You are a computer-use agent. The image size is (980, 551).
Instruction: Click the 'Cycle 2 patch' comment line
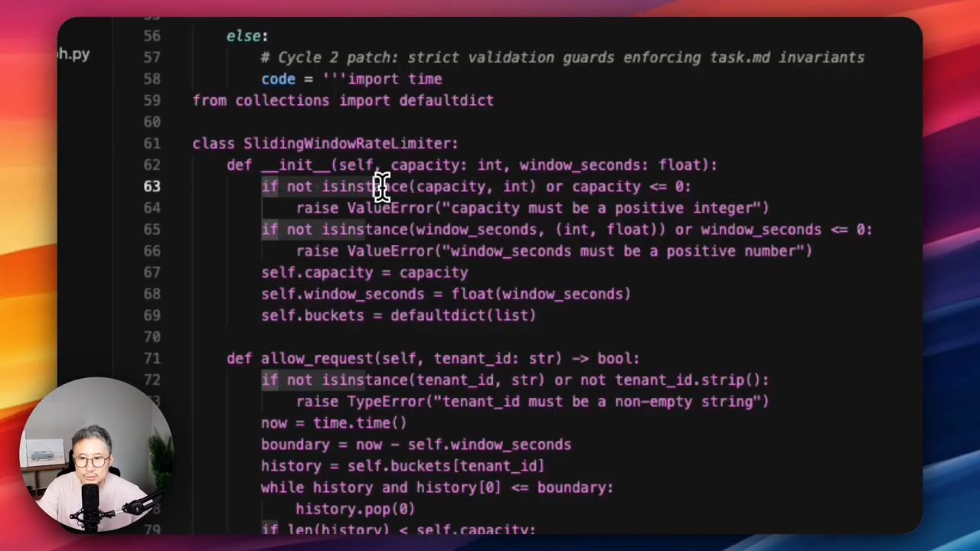click(x=563, y=57)
